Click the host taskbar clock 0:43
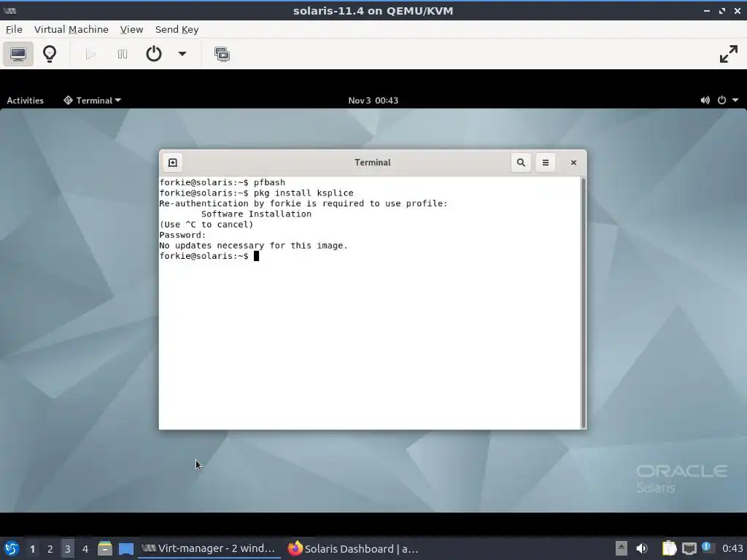Viewport: 747px width, 560px height. 732,548
